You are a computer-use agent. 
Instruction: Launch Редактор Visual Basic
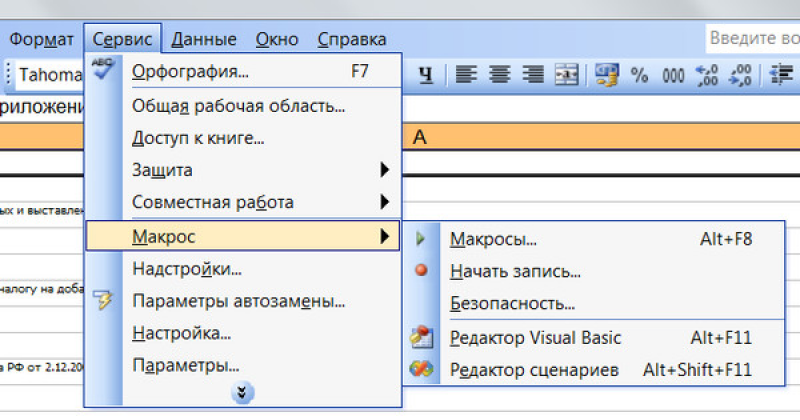[x=594, y=338]
